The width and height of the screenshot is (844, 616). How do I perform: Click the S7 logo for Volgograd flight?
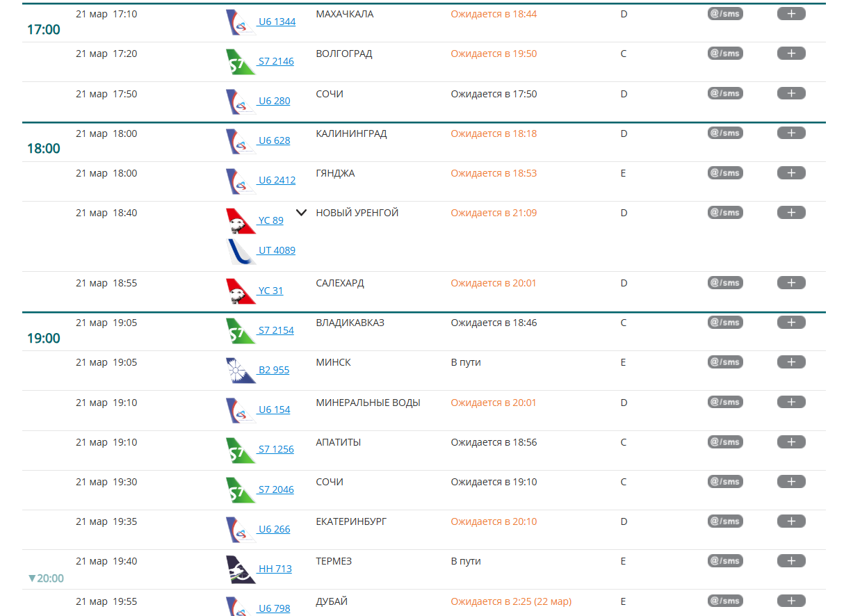click(241, 62)
